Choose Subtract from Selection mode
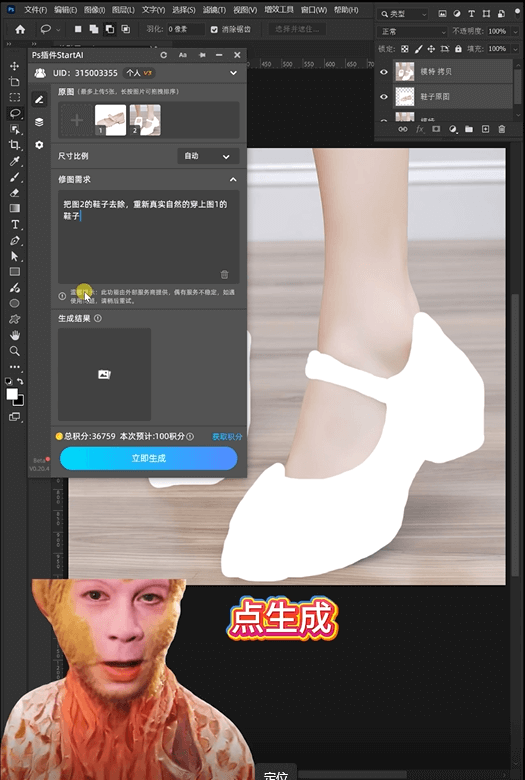The image size is (525, 780). (109, 29)
